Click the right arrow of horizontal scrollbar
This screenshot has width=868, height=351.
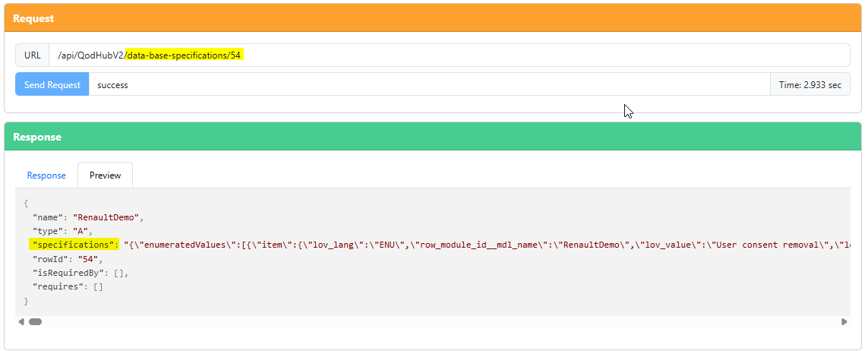(x=844, y=321)
